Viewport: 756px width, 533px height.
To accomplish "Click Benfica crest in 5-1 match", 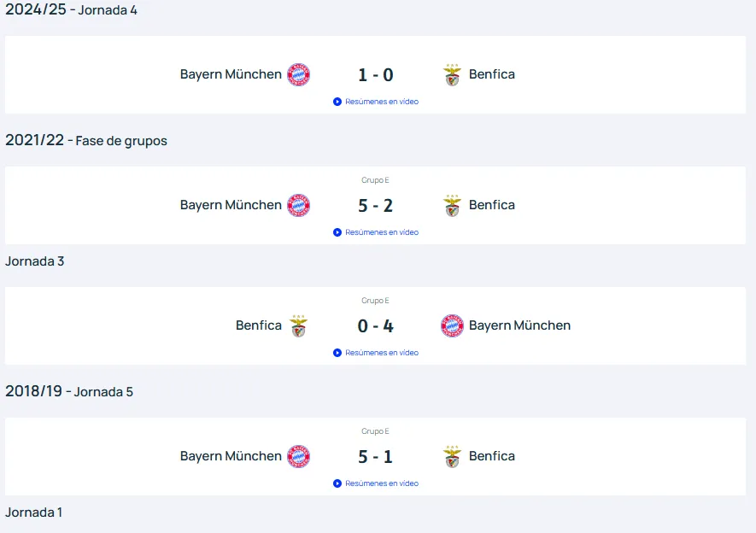I will point(452,456).
